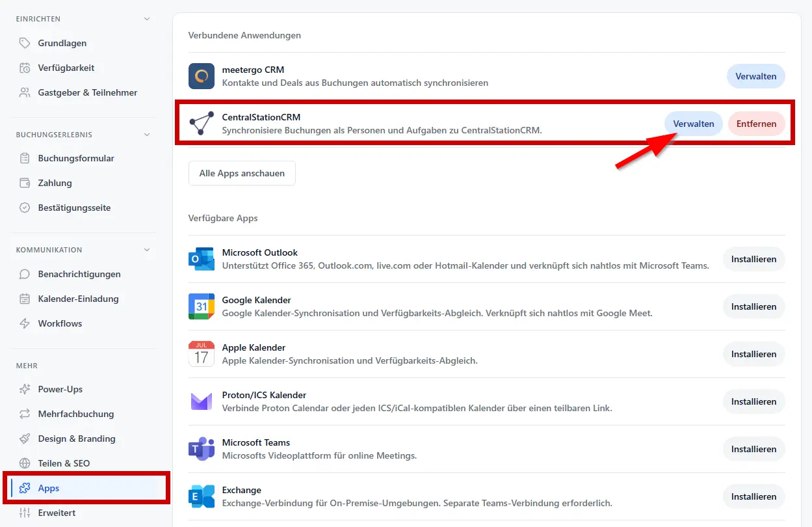Click the Bestätigungsseite checkmark icon
Image resolution: width=812 pixels, height=527 pixels.
click(x=25, y=208)
